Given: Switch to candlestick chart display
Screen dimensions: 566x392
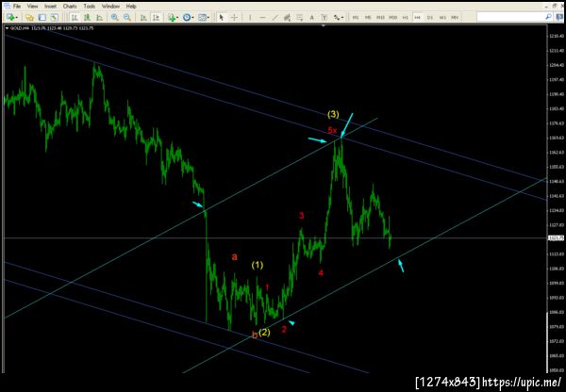Looking at the screenshot, I should [87, 17].
